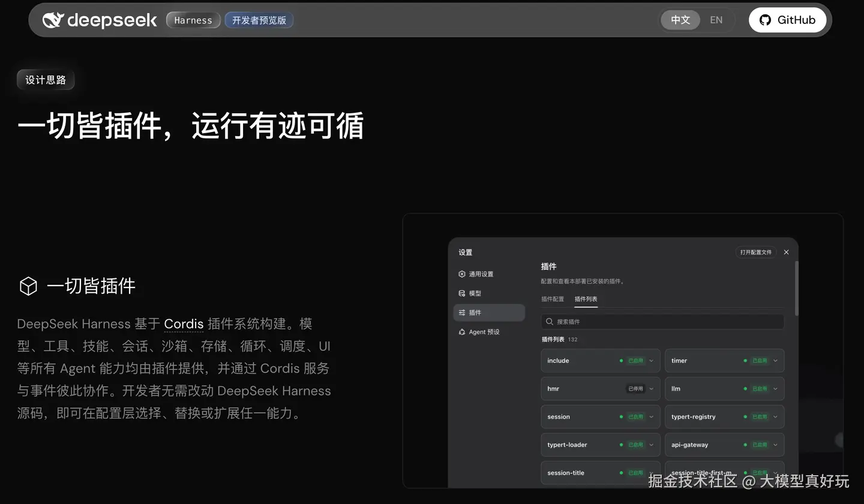Open 通用设置 in the settings sidebar
864x504 pixels.
[489, 274]
